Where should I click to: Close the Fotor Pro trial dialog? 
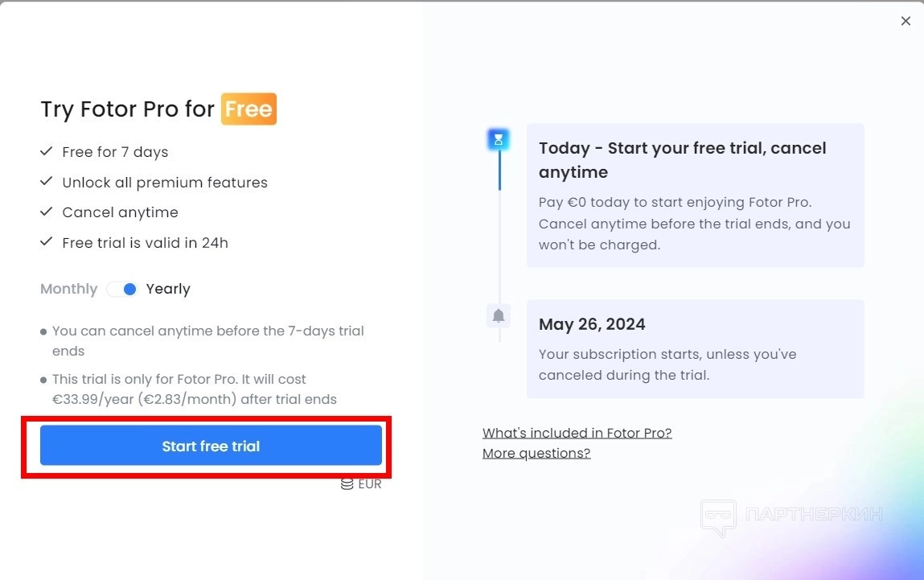[906, 22]
